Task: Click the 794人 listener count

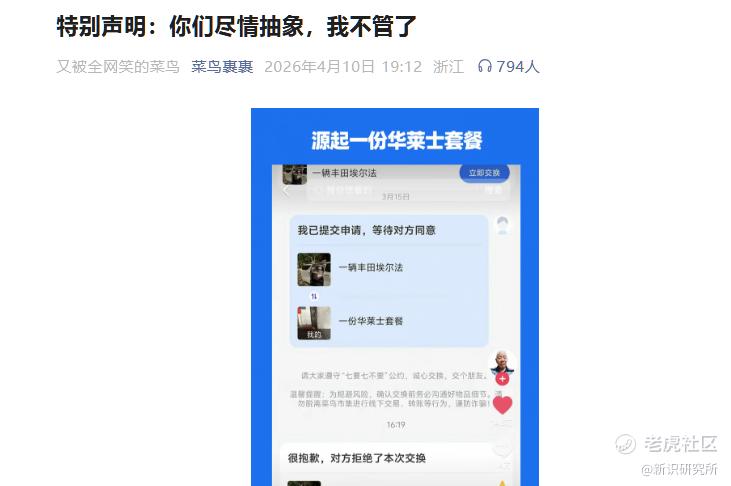Action: tap(517, 67)
